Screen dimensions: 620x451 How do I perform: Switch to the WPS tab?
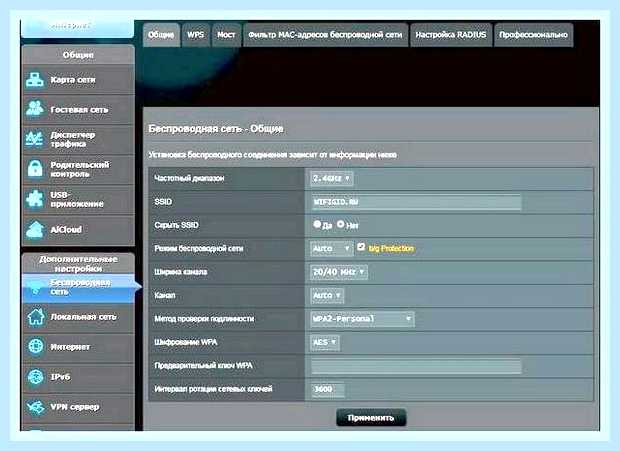[x=195, y=35]
